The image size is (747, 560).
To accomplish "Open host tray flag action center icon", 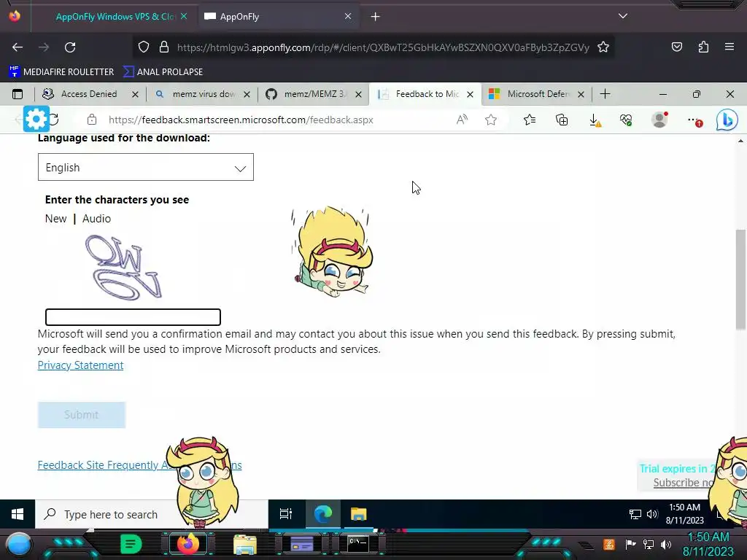I will tap(631, 544).
